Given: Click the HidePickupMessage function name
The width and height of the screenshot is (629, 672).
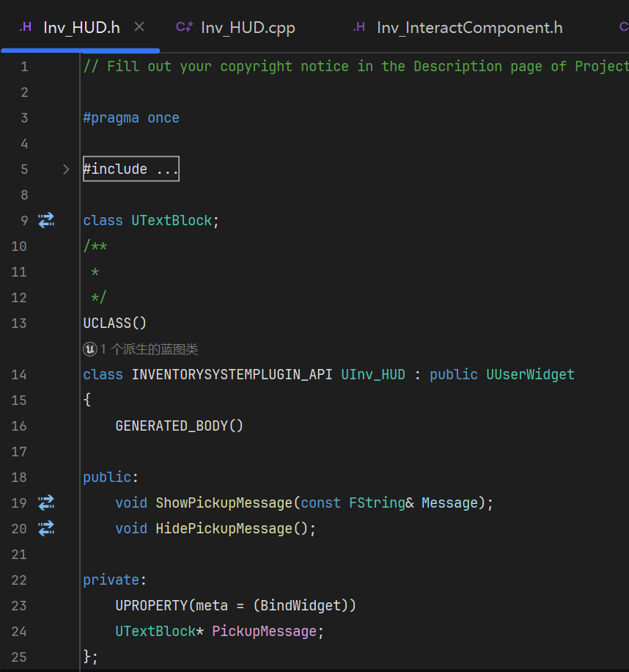Looking at the screenshot, I should pyautogui.click(x=224, y=528).
